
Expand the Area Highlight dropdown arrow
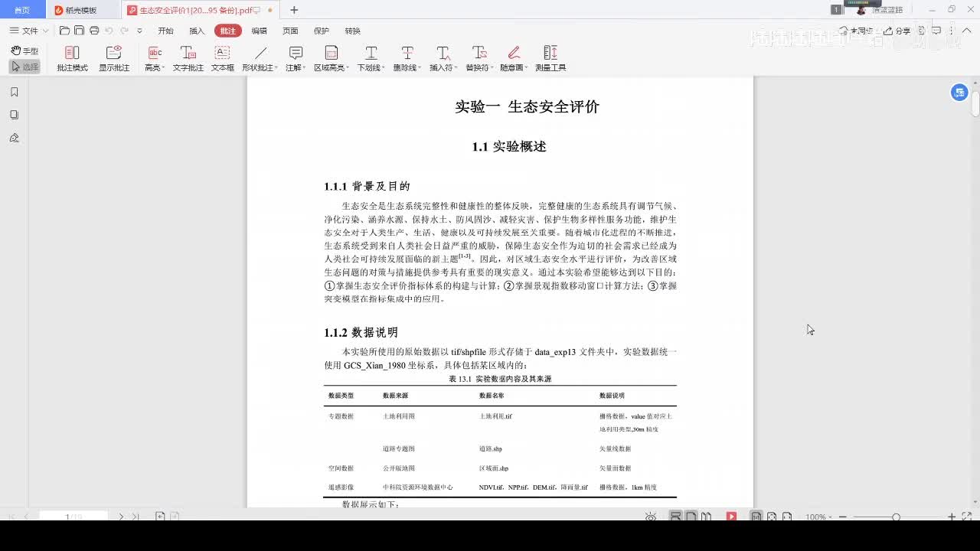(348, 68)
